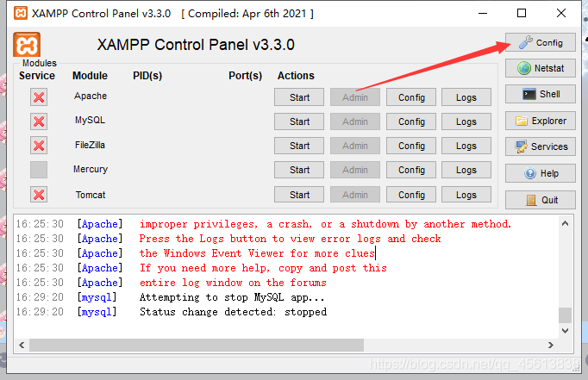Click the log vertical scrollbar thumb
The image size is (588, 380).
coord(565,315)
